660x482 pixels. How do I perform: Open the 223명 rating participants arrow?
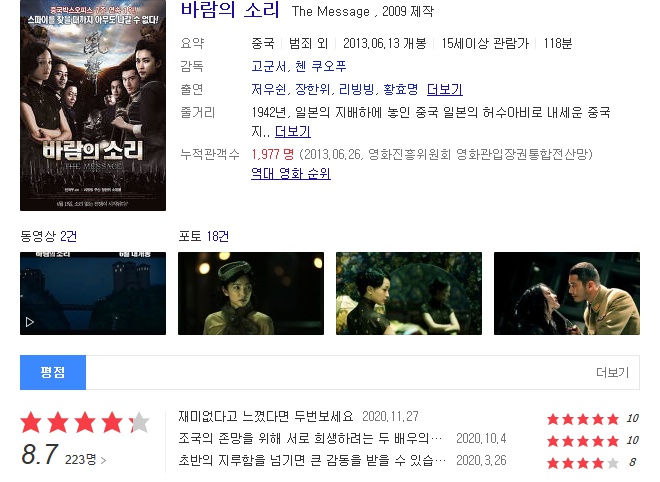tap(85, 459)
